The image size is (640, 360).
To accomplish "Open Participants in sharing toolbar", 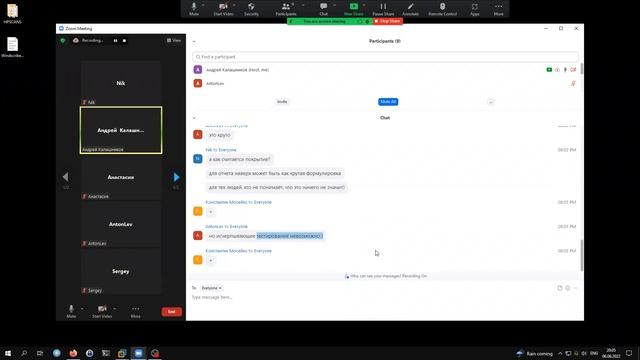I will pos(286,9).
